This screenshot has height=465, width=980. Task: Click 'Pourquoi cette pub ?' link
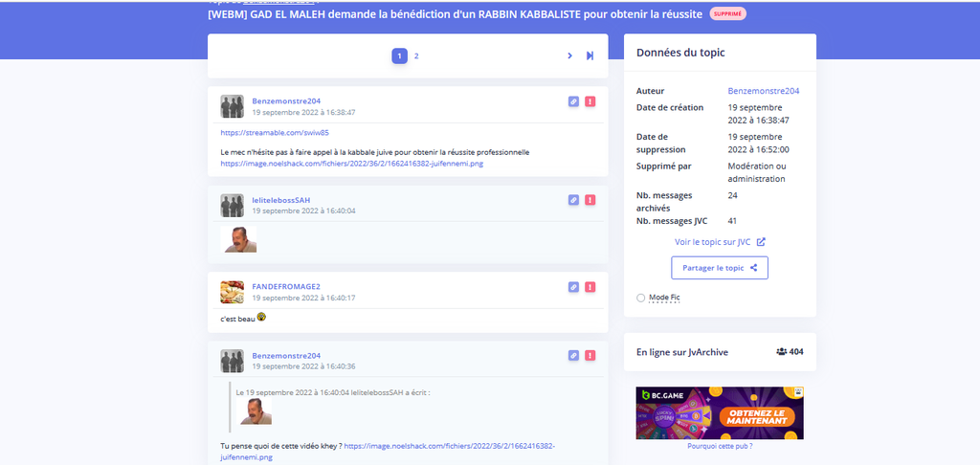[720, 446]
